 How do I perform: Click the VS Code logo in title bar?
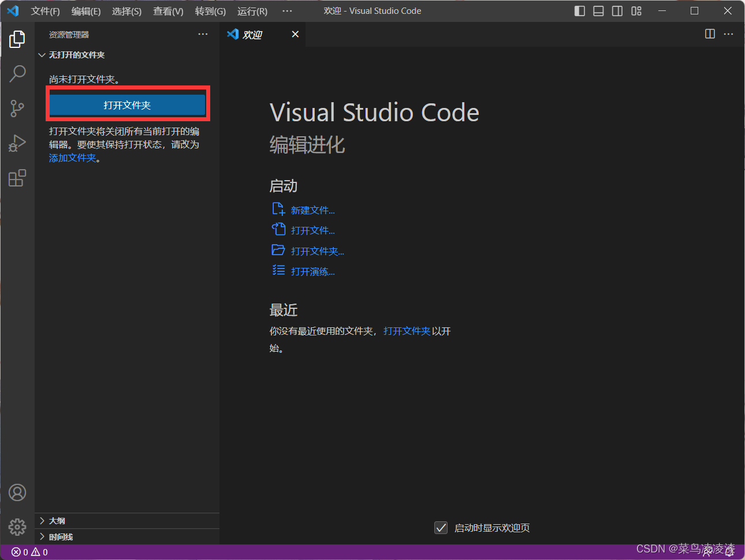13,11
